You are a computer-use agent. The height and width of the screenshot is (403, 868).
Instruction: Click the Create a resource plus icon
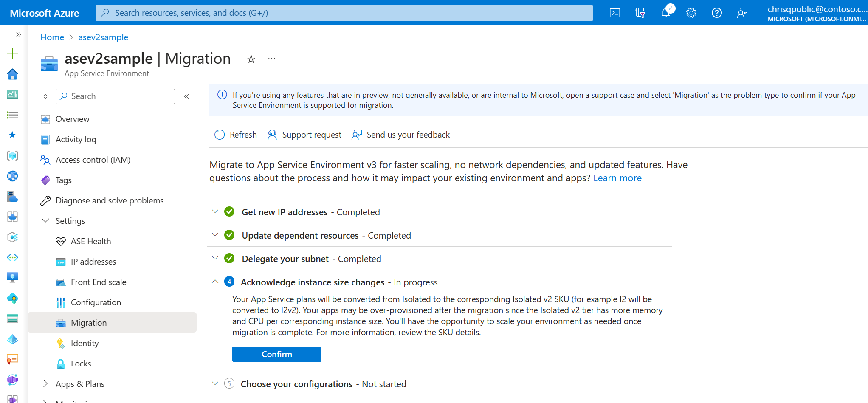[x=13, y=54]
